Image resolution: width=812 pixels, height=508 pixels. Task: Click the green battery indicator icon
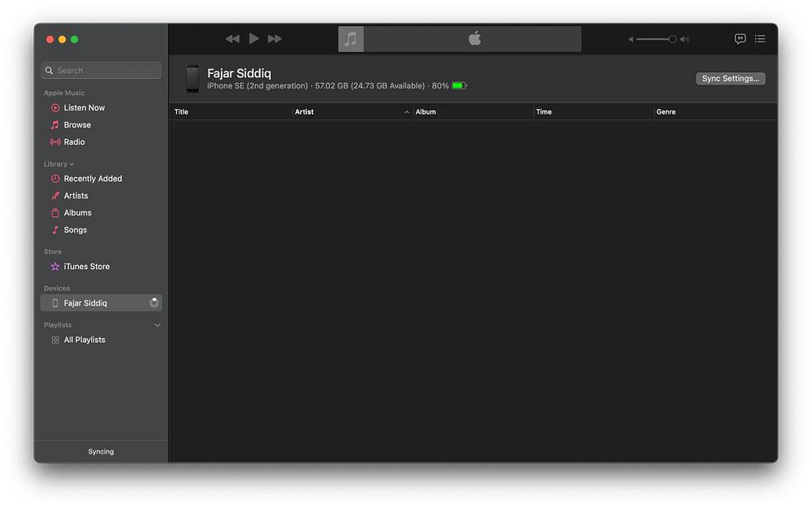click(x=459, y=85)
